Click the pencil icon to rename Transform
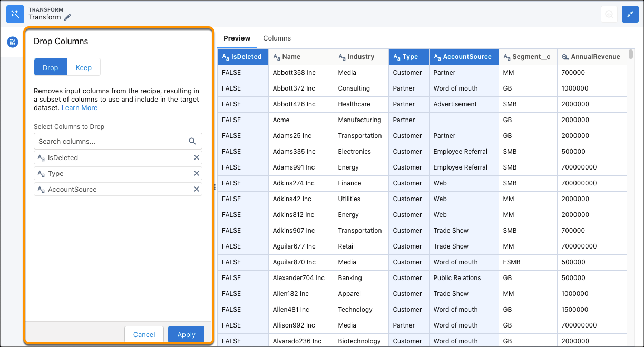 point(67,17)
